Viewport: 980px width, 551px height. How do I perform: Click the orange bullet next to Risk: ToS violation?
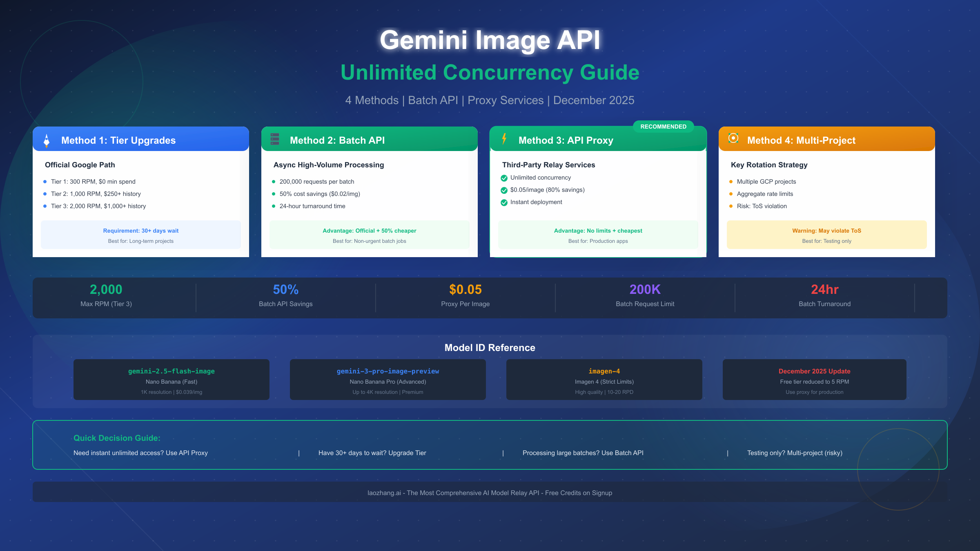[731, 206]
